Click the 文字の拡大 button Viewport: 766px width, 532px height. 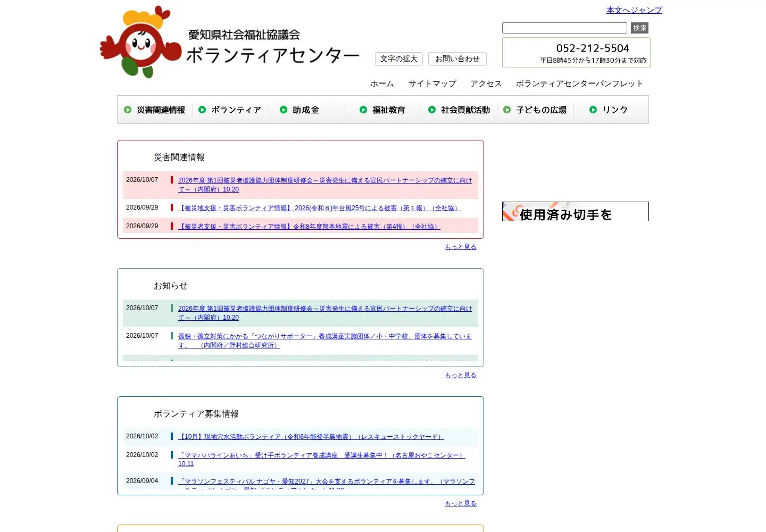point(399,59)
